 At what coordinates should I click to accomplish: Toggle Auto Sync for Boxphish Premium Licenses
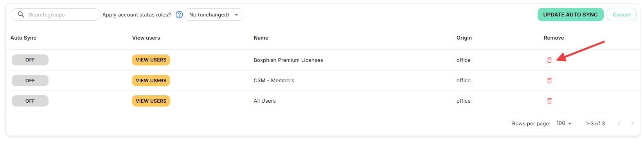pyautogui.click(x=30, y=60)
